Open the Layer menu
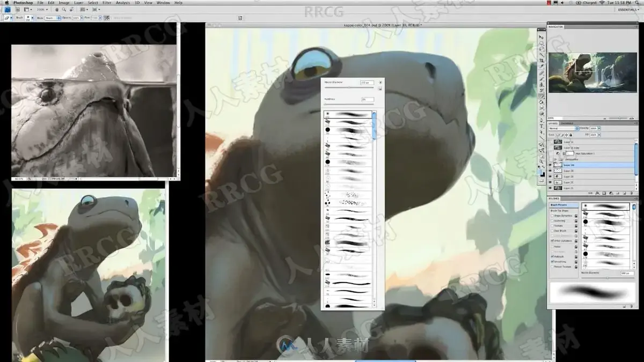This screenshot has width=644, height=362. click(x=78, y=3)
